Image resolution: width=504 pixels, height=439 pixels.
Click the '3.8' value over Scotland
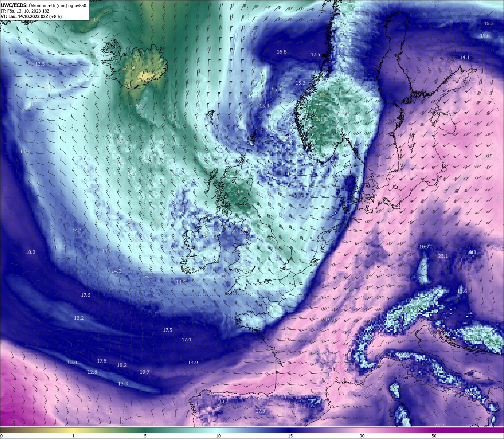point(240,192)
